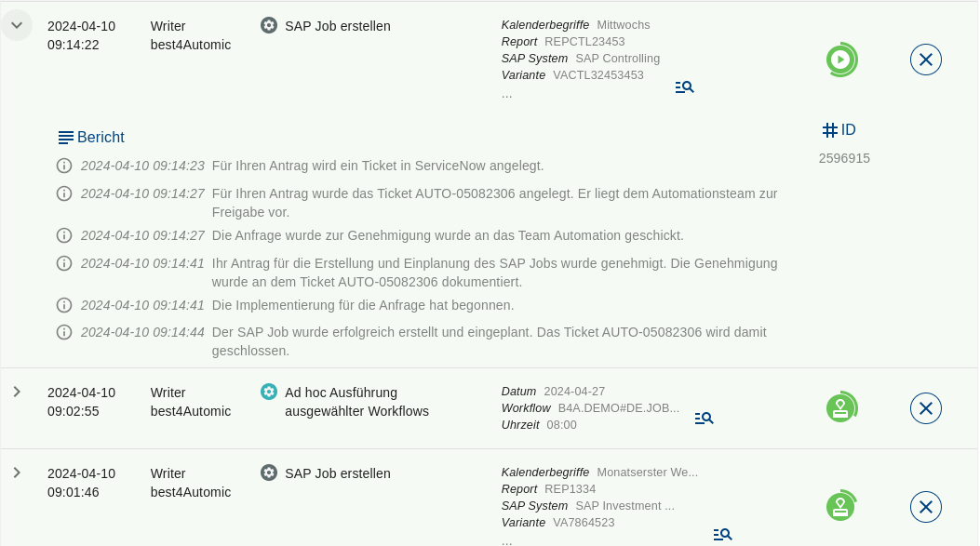The height and width of the screenshot is (546, 980).
Task: Open details search for REPCTL23453 parameters
Action: click(x=684, y=87)
